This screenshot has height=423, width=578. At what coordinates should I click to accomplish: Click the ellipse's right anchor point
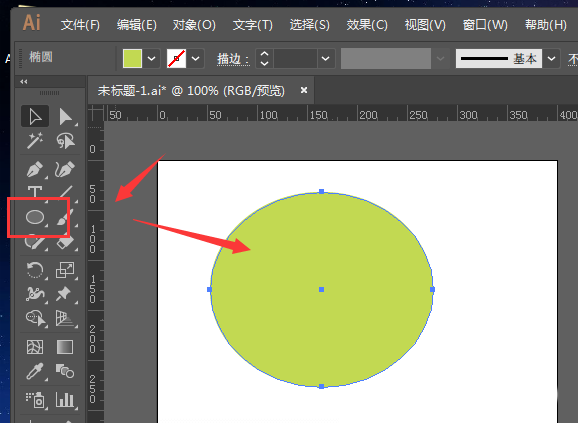point(432,290)
